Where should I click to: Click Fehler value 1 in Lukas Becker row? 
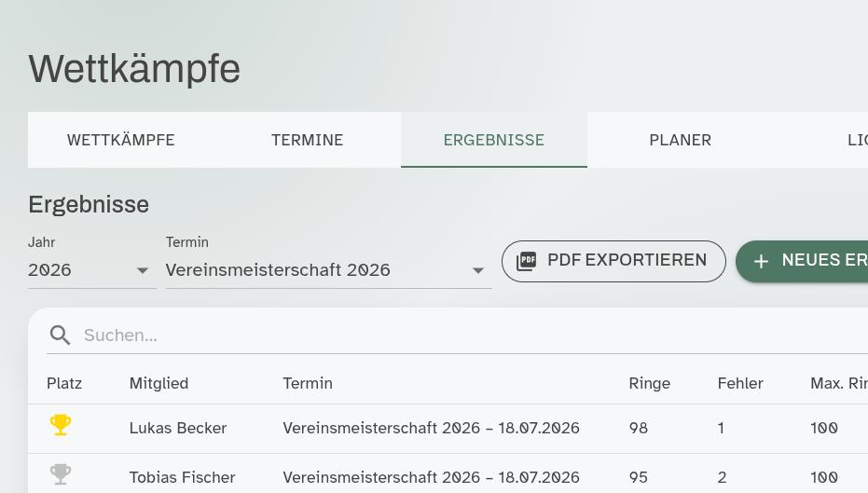[721, 429]
